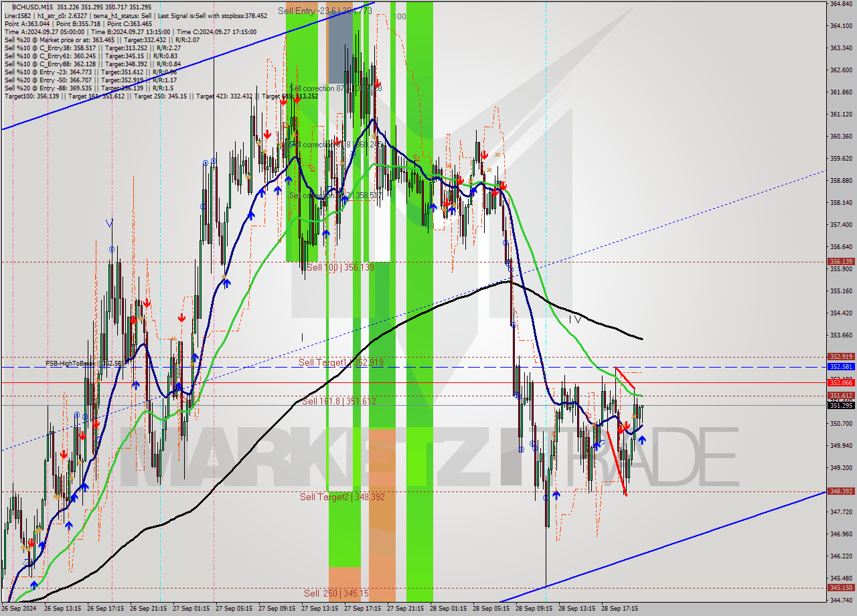Click the 364.840 price axis label
857x616 pixels.
[841, 3]
